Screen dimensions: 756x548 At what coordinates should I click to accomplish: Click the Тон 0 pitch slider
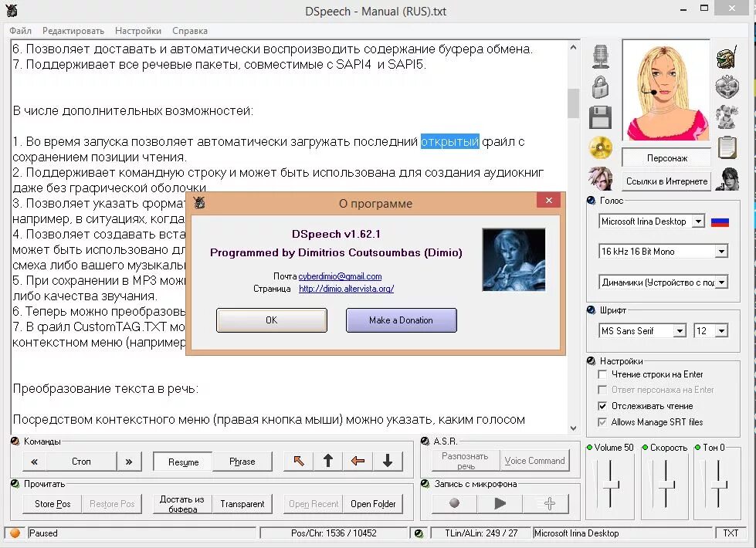point(719,484)
